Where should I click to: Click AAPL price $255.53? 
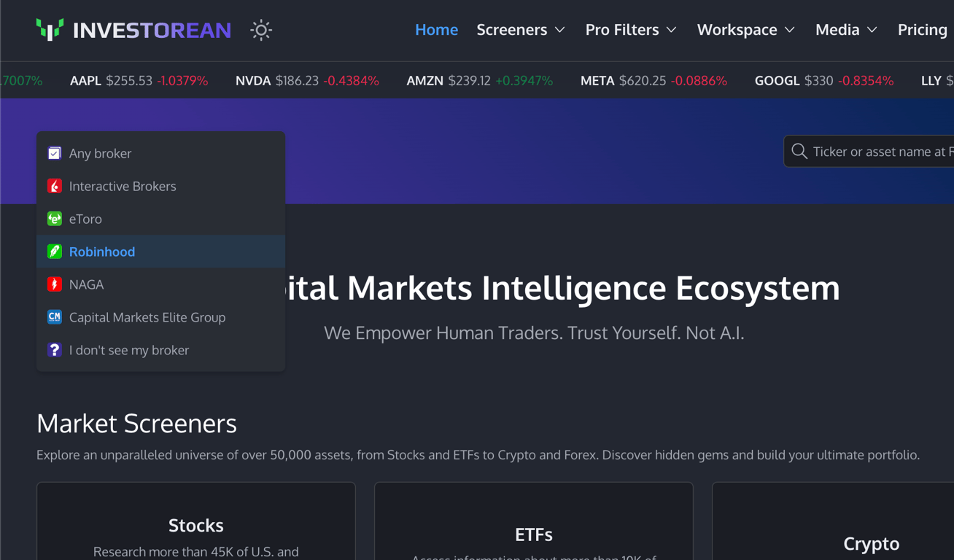129,81
